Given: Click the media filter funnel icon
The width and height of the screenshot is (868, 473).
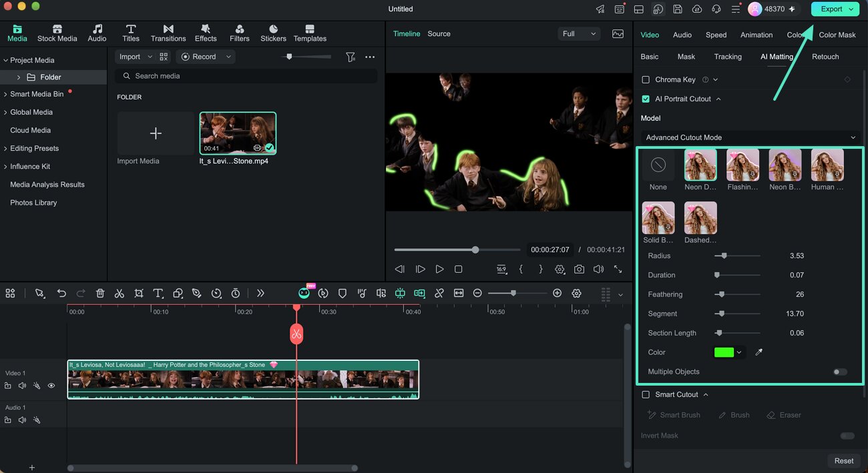Looking at the screenshot, I should pos(351,57).
